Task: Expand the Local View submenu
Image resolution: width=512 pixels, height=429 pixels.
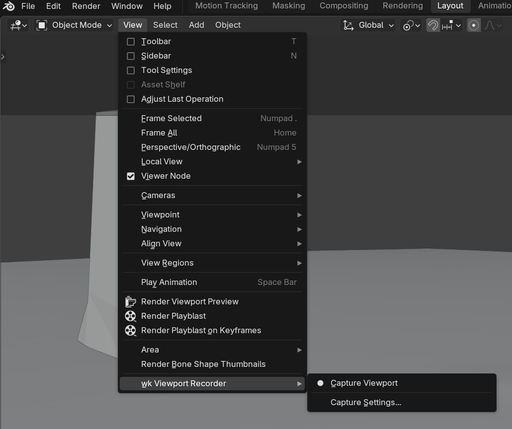Action: tap(213, 162)
